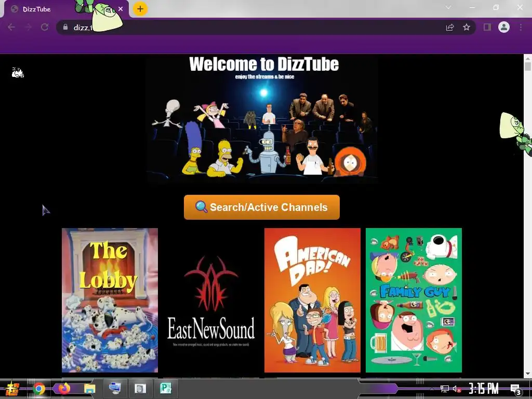Open the Family Guy channel poster
The height and width of the screenshot is (399, 532).
click(x=414, y=300)
